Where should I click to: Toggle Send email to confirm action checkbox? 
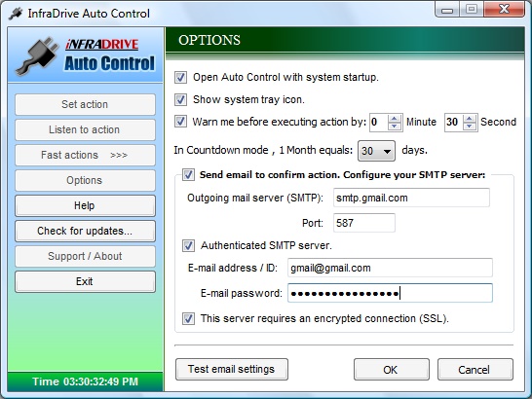[188, 174]
